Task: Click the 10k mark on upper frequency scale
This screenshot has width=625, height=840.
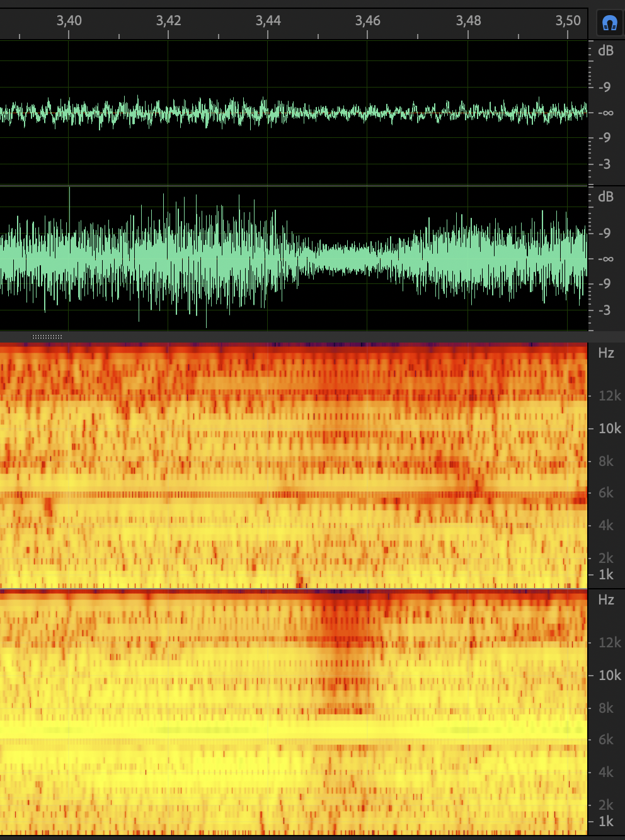Action: point(609,429)
